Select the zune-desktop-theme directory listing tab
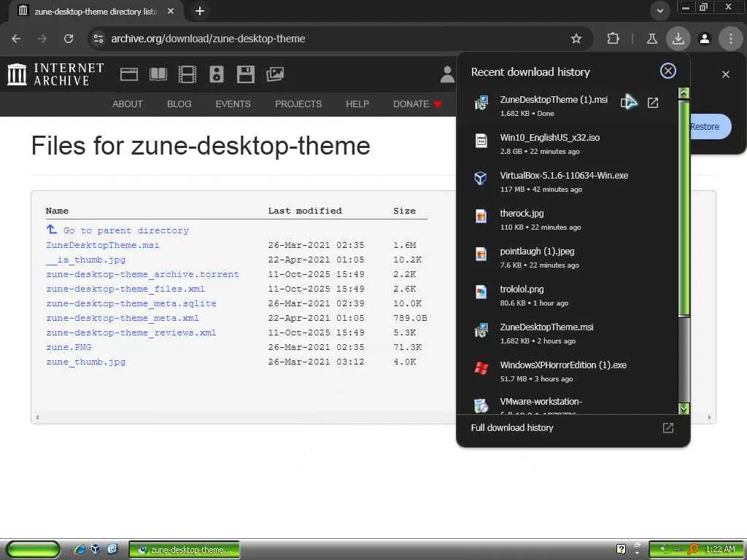 pyautogui.click(x=96, y=11)
